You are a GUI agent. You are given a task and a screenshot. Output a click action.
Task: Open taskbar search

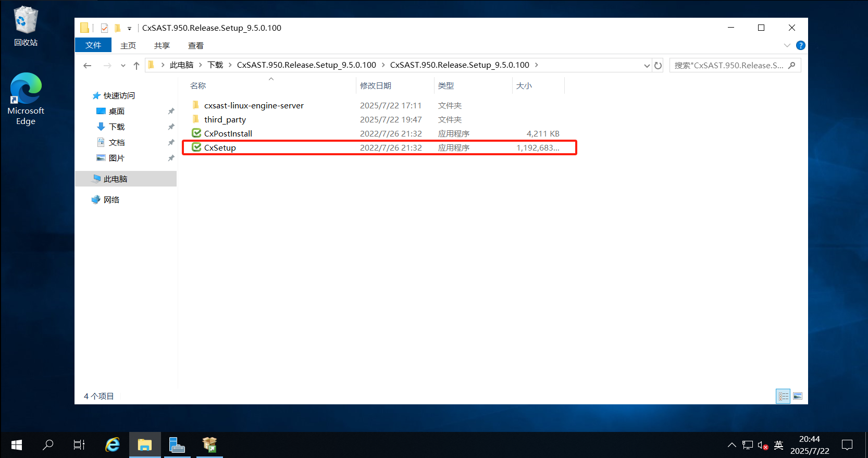[48, 445]
